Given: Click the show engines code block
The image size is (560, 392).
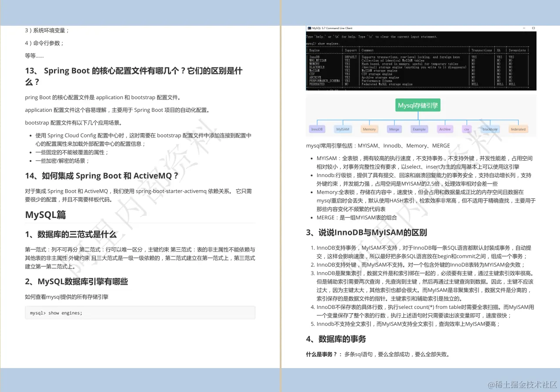Looking at the screenshot, I should click(140, 312).
